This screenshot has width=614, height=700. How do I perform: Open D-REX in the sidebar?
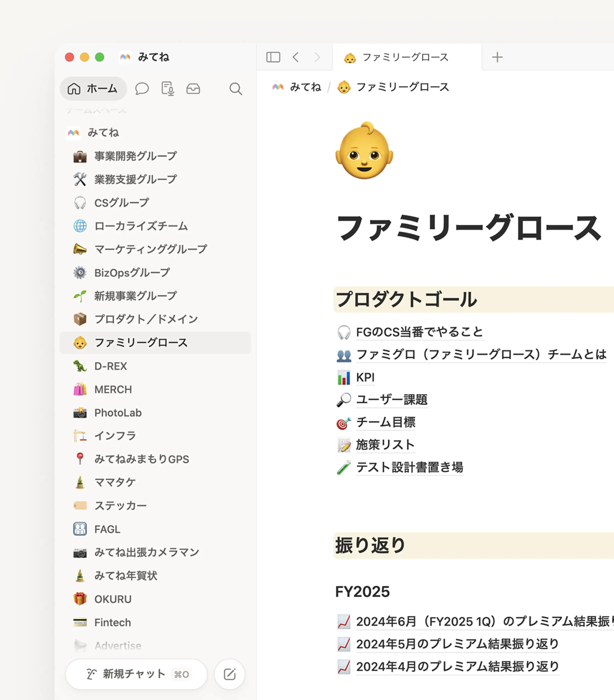pos(155,366)
